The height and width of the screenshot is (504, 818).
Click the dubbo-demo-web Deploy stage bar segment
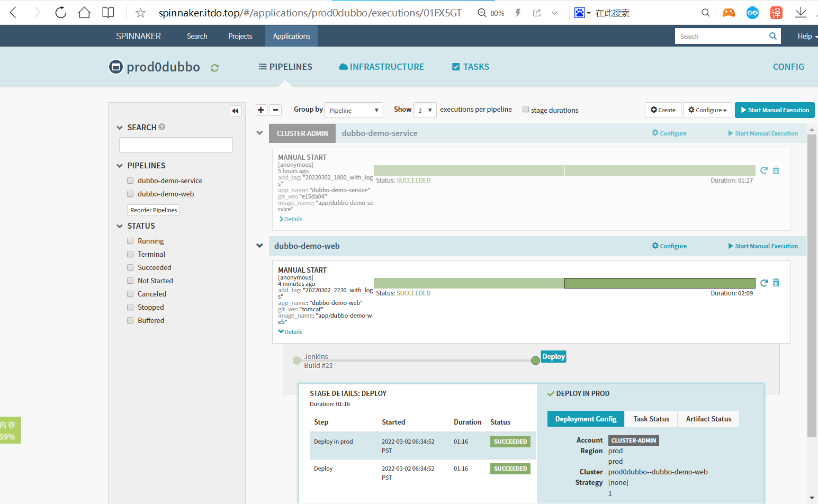tap(660, 283)
